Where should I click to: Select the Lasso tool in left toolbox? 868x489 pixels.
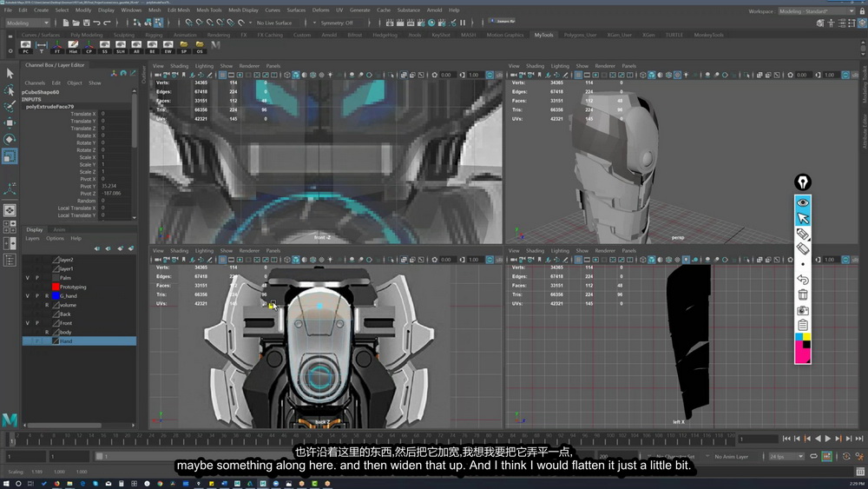tap(10, 89)
